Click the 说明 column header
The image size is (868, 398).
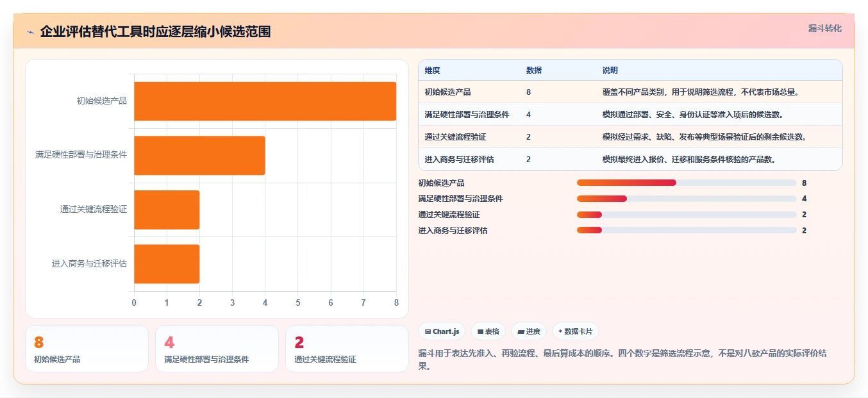click(610, 70)
